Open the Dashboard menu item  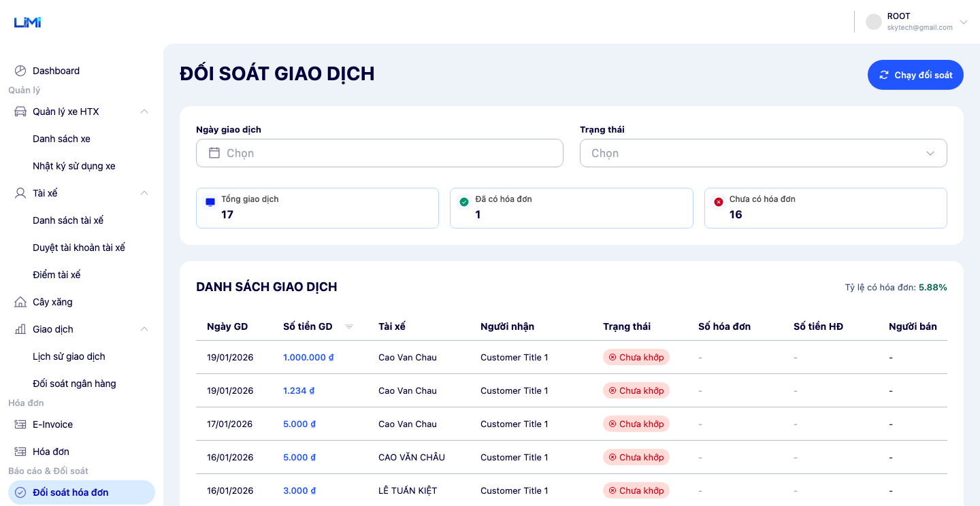[82, 71]
